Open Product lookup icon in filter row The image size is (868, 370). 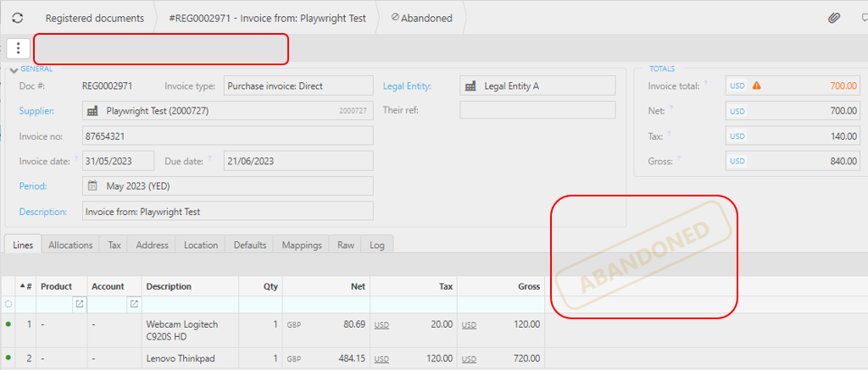tap(79, 303)
